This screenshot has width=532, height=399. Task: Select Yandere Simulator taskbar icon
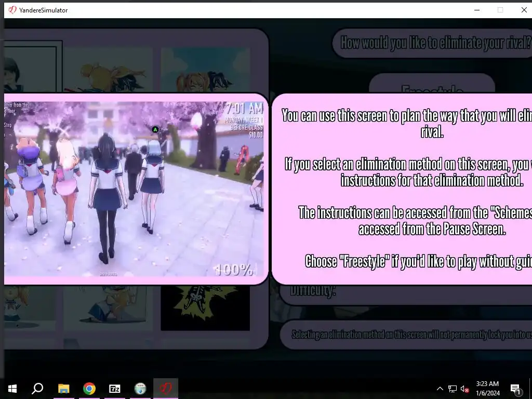coord(166,389)
